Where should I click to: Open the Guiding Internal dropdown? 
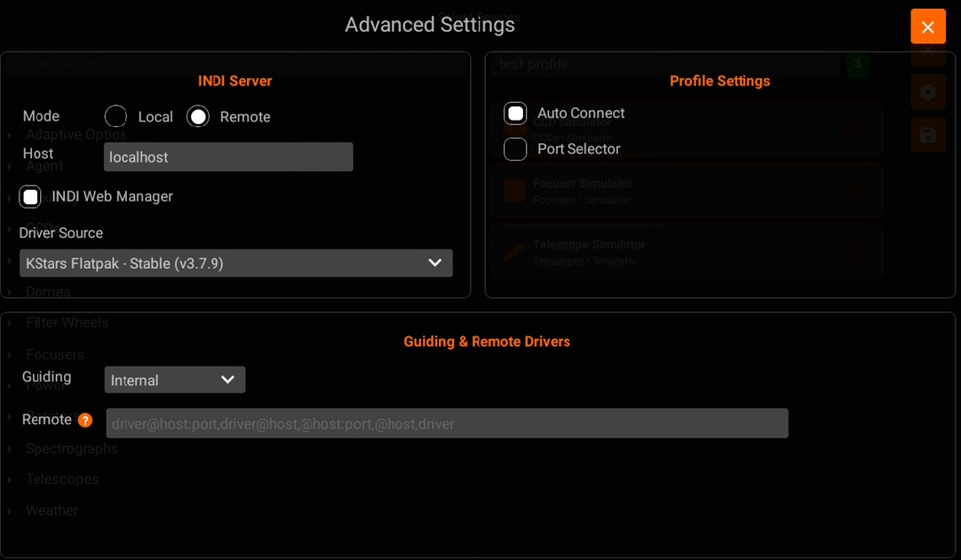tap(175, 380)
